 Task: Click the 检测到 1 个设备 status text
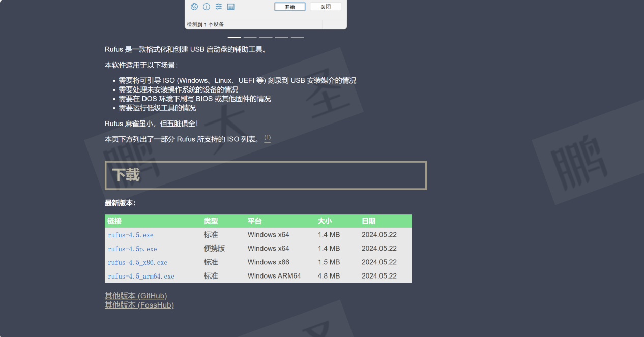pyautogui.click(x=206, y=24)
